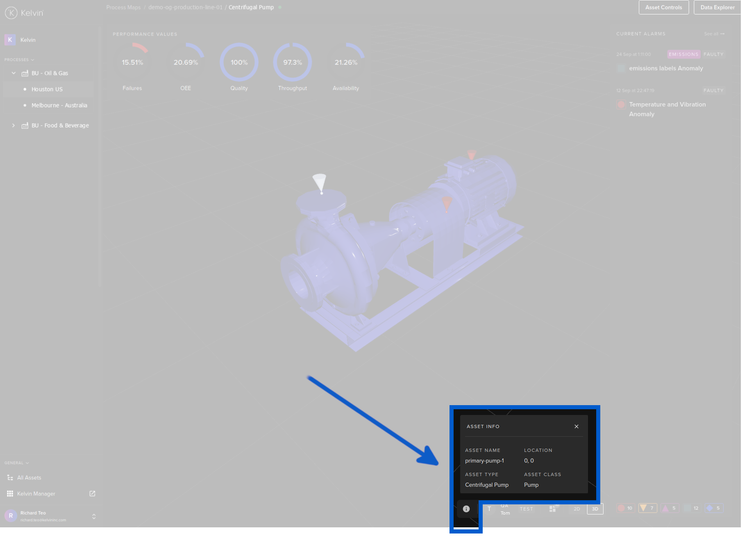The height and width of the screenshot is (538, 756).
Task: Open the Asset Controls panel
Action: (663, 7)
